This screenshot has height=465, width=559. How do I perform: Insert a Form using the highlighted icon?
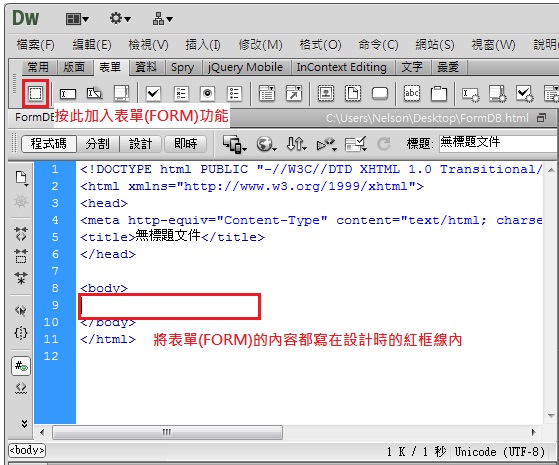(x=35, y=93)
